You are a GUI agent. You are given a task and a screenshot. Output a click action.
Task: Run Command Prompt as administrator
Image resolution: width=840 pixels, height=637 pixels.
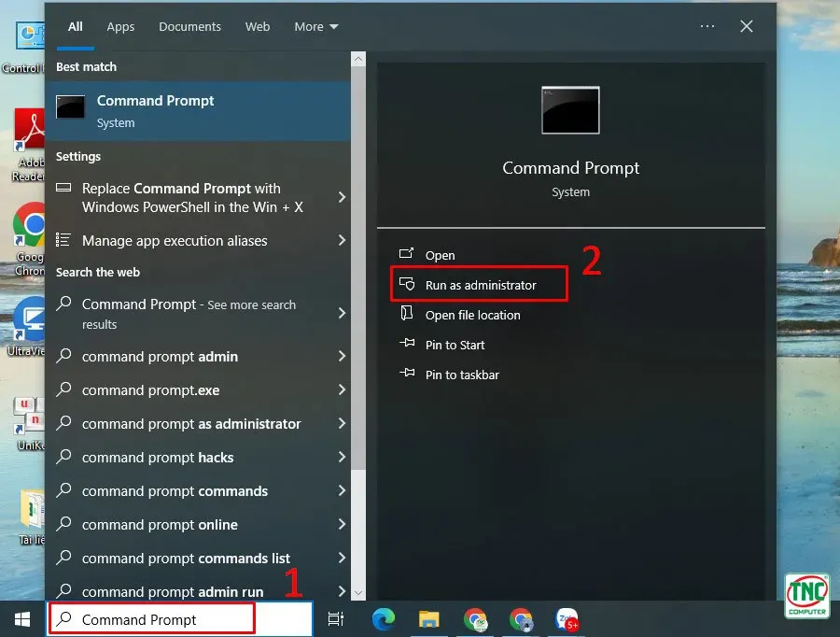pyautogui.click(x=479, y=284)
